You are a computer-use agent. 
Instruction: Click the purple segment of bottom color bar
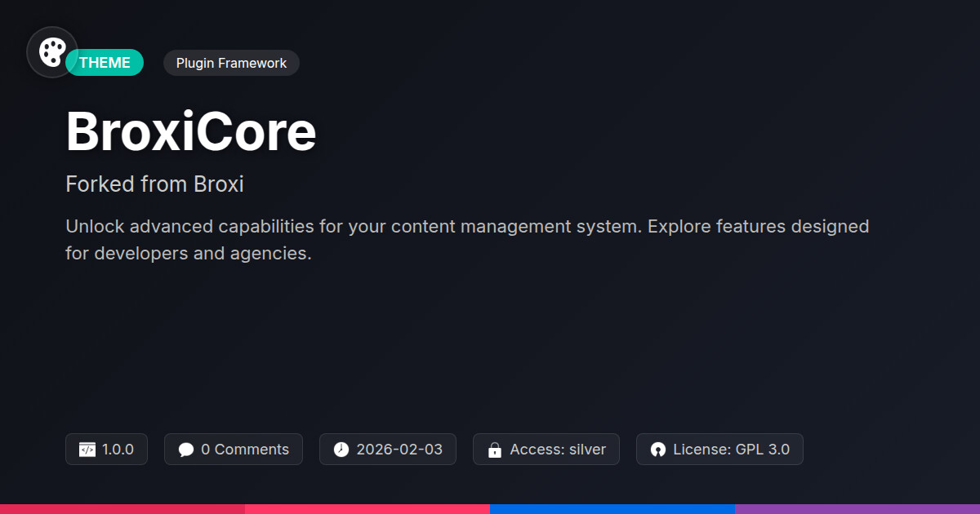click(x=857, y=508)
